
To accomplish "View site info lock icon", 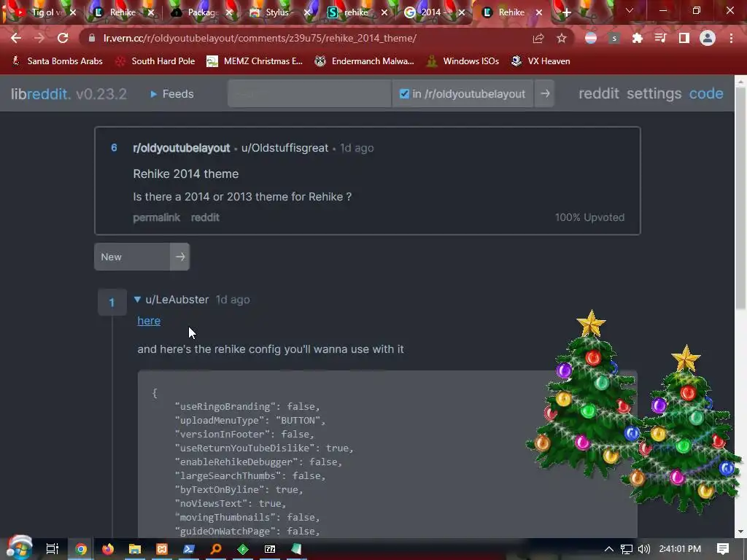I will 92,38.
